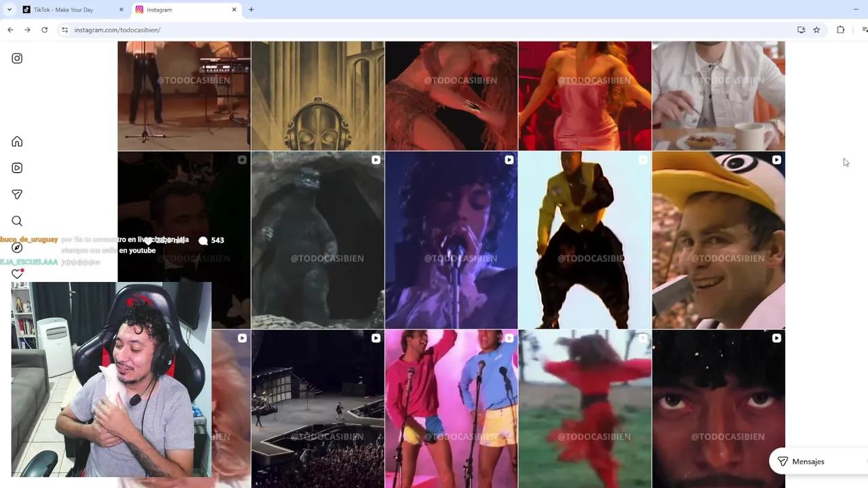Screen dimensions: 868x488
Task: Open Instagram logo in sidebar
Action: click(17, 58)
